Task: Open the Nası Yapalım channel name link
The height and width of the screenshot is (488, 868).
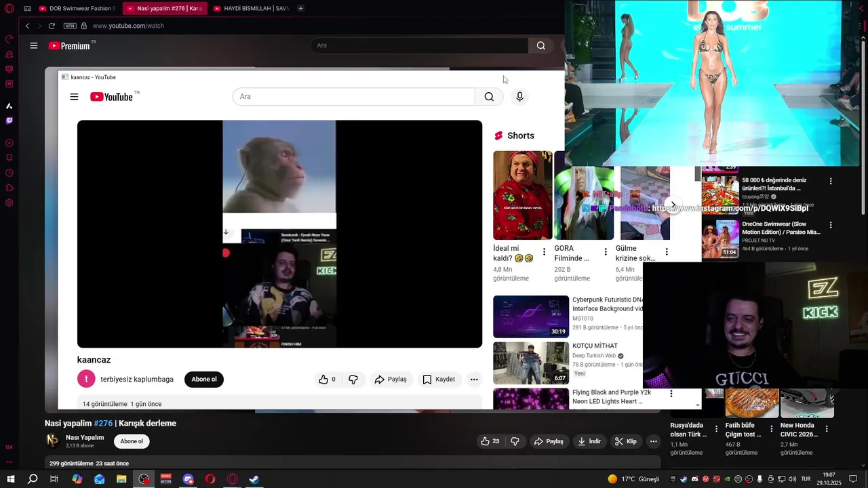Action: 85,438
